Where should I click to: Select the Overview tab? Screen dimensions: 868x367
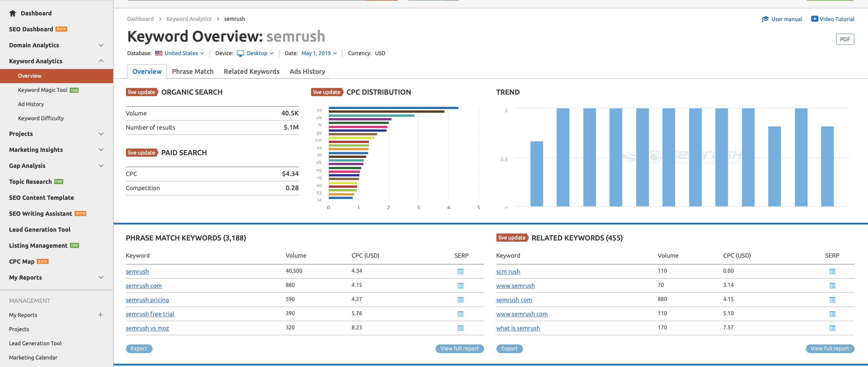point(146,71)
